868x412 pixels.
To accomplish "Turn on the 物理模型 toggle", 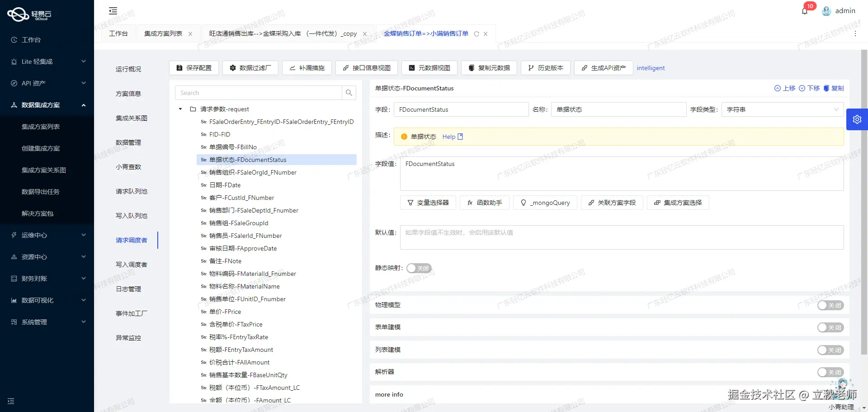I will click(x=830, y=305).
